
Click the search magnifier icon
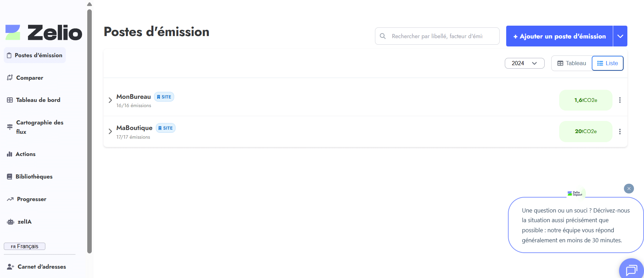[x=383, y=36]
